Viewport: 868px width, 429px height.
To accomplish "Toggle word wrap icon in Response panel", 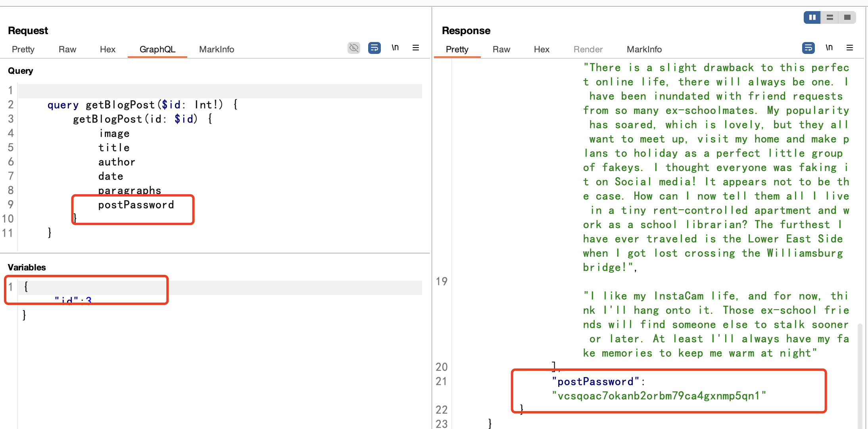I will 808,48.
